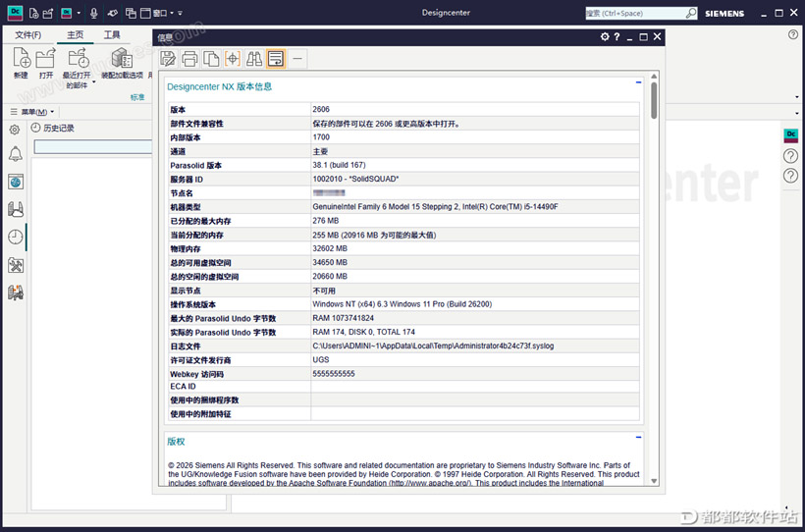Collapse the Designcenter NX 版本信息 section

(x=638, y=82)
